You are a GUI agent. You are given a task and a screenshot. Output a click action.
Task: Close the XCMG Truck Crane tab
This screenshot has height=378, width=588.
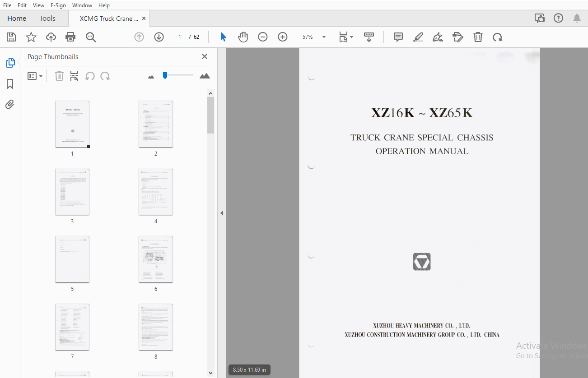144,18
